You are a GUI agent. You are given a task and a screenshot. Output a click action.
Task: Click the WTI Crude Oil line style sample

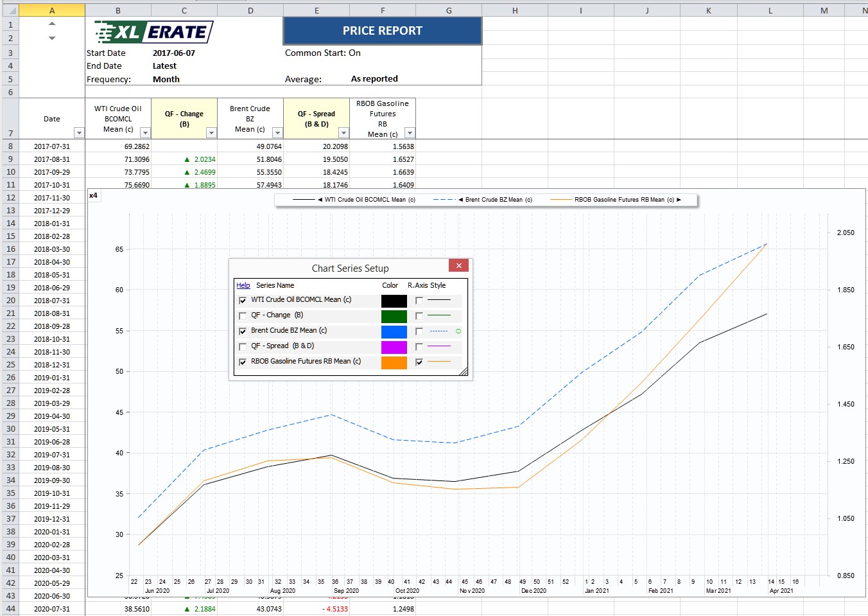(438, 300)
